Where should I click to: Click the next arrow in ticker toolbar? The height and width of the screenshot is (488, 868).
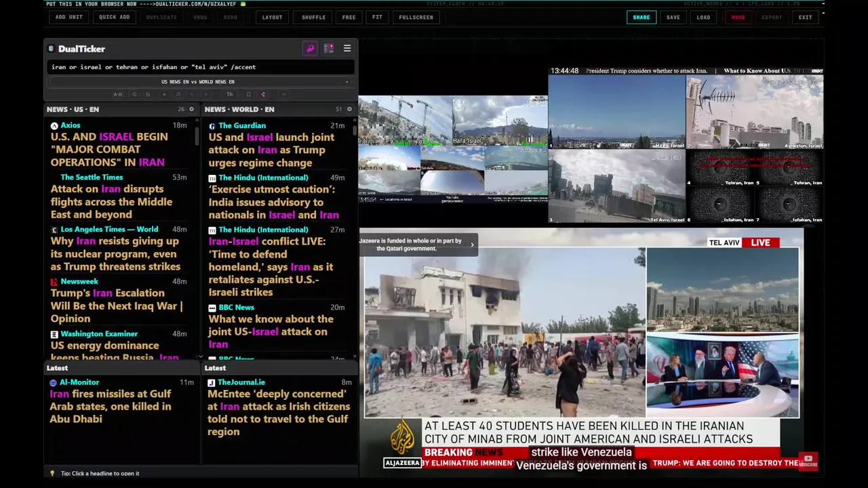(205, 95)
